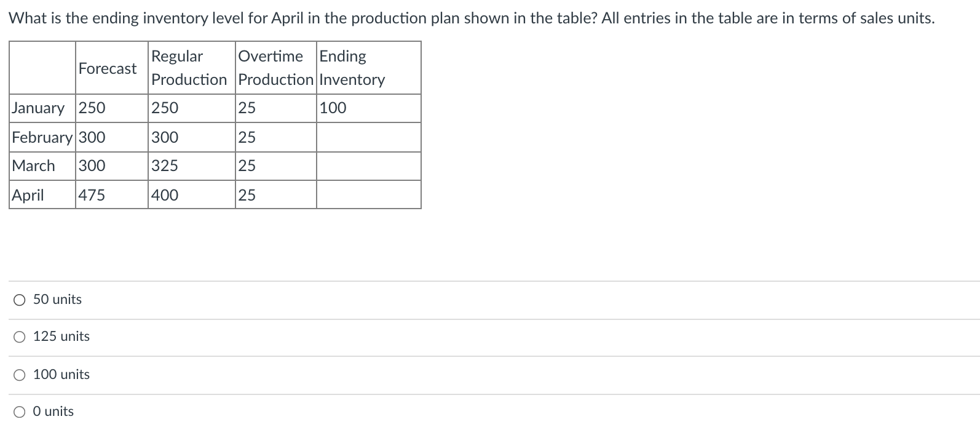980x427 pixels.
Task: Click the January row label
Action: (x=38, y=108)
